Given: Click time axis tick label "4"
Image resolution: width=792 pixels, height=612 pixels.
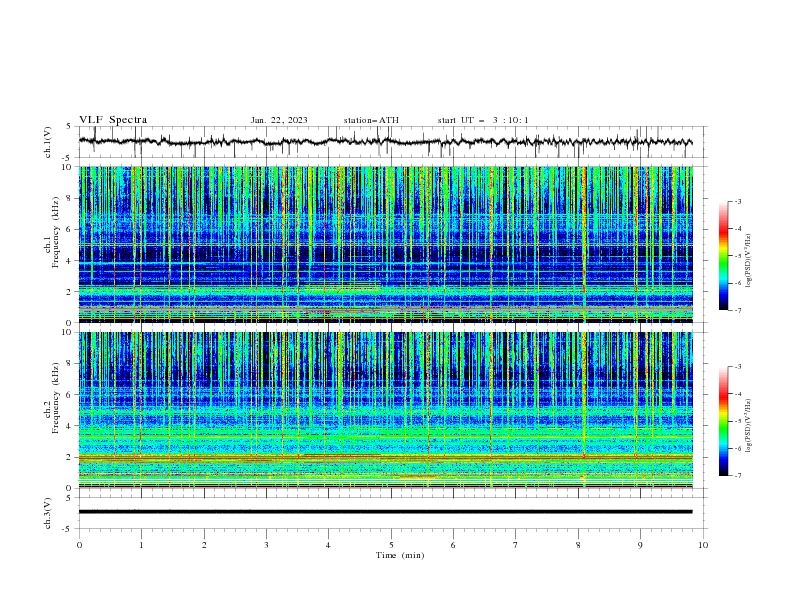Looking at the screenshot, I should [328, 545].
